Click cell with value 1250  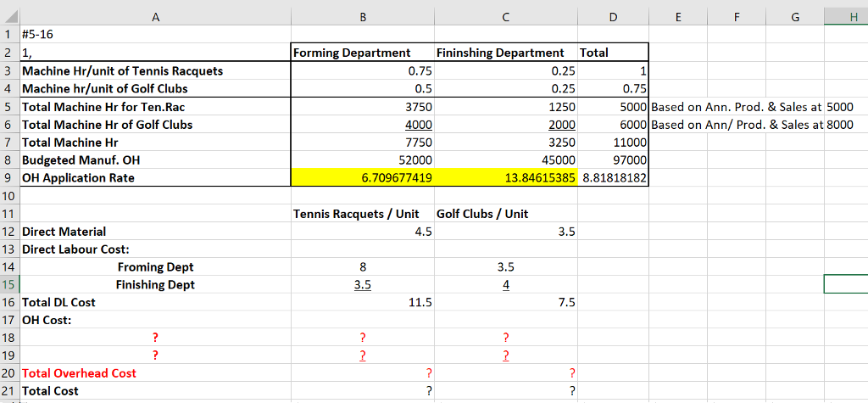click(x=505, y=107)
